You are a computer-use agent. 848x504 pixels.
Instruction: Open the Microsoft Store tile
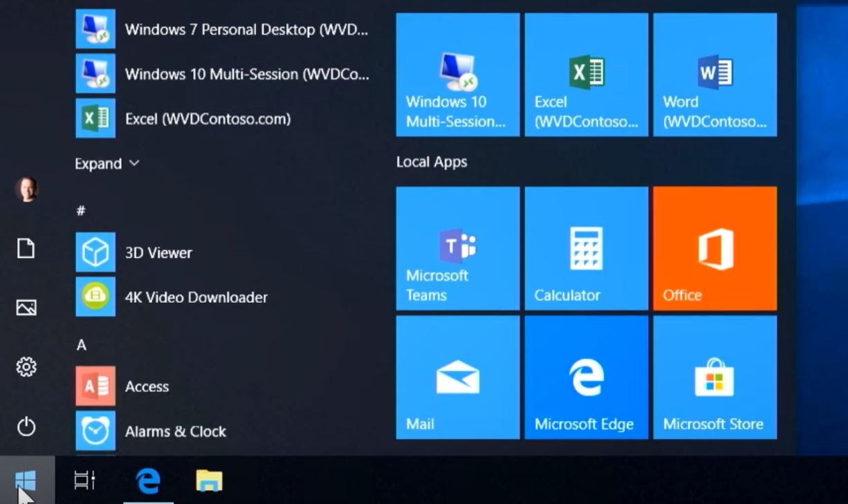point(715,377)
